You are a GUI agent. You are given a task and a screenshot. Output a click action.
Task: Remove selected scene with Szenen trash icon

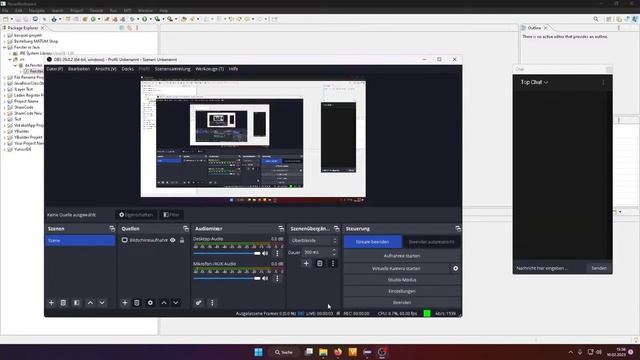63,303
